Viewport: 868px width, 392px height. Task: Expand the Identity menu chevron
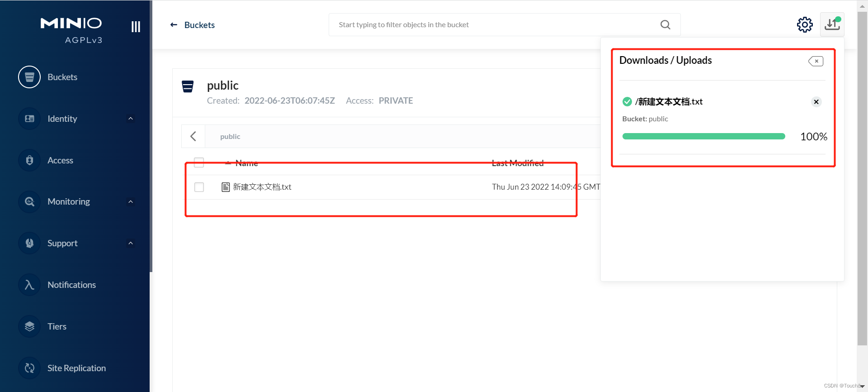[x=131, y=119]
